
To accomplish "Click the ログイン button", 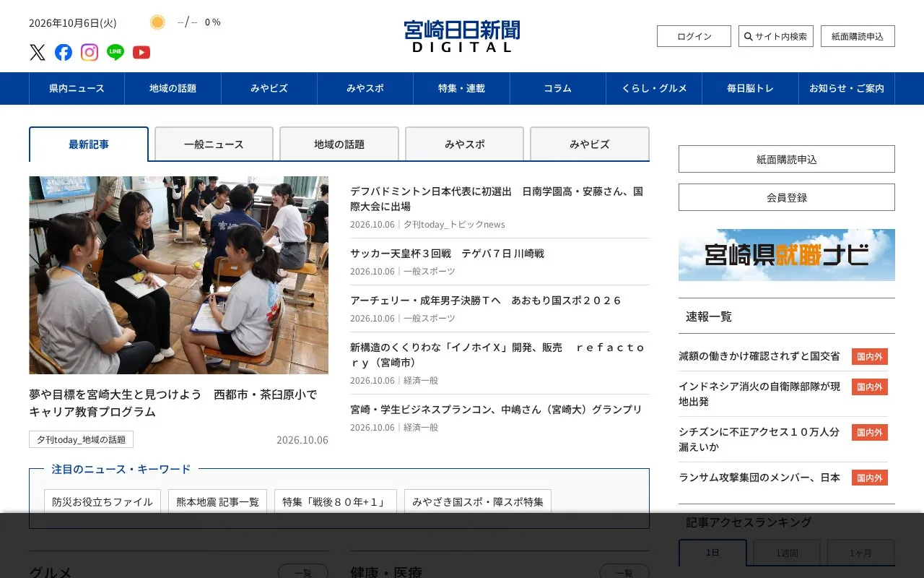I will click(x=694, y=36).
